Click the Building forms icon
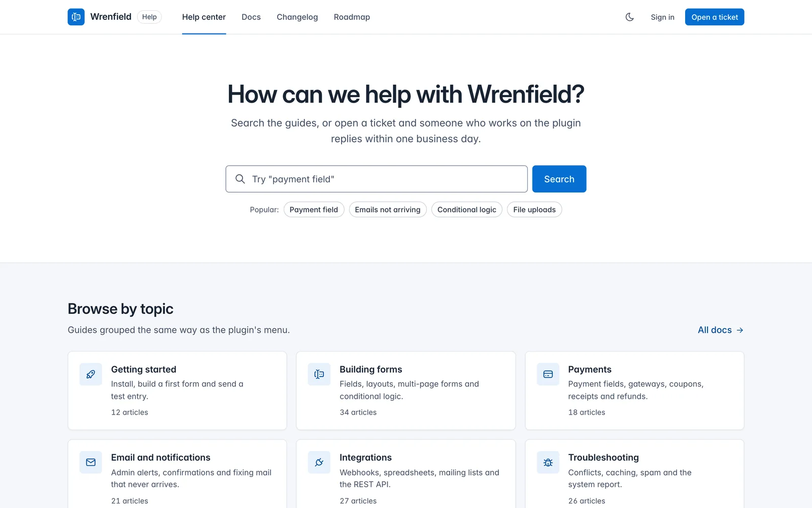This screenshot has height=508, width=812. [319, 374]
